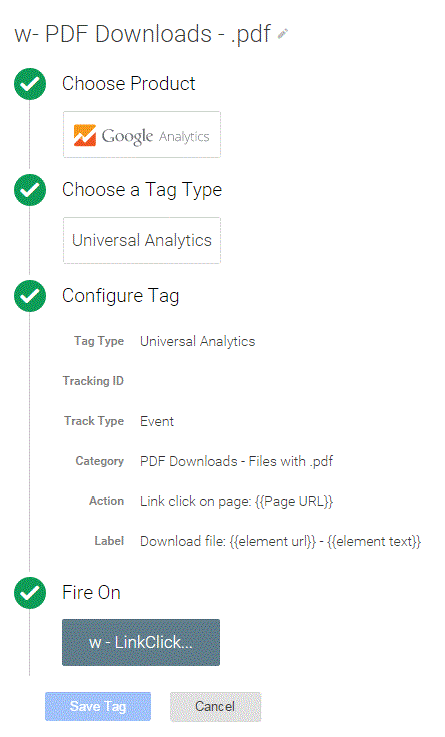Click the Configure Tag green checkmark icon

pyautogui.click(x=30, y=296)
